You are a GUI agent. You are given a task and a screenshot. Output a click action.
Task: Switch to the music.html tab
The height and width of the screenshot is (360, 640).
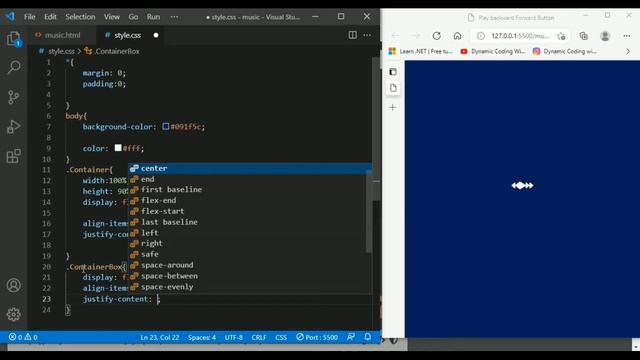62,35
